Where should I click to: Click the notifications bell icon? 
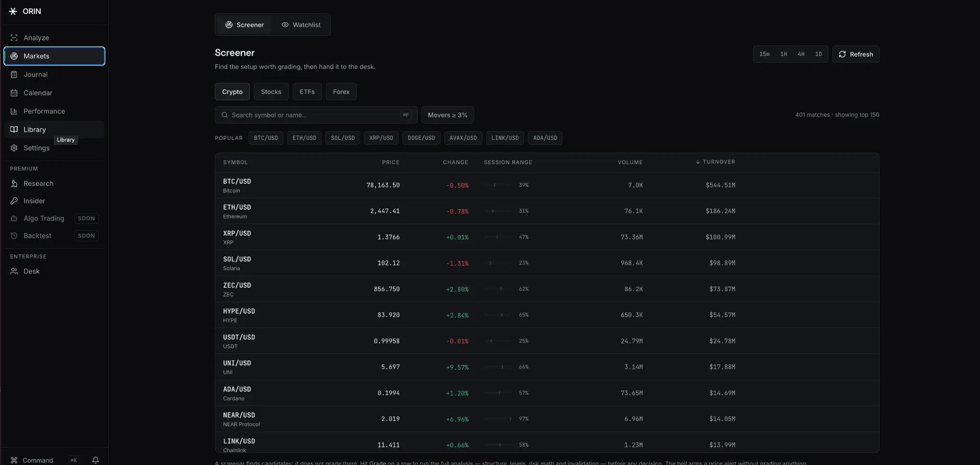coord(96,460)
